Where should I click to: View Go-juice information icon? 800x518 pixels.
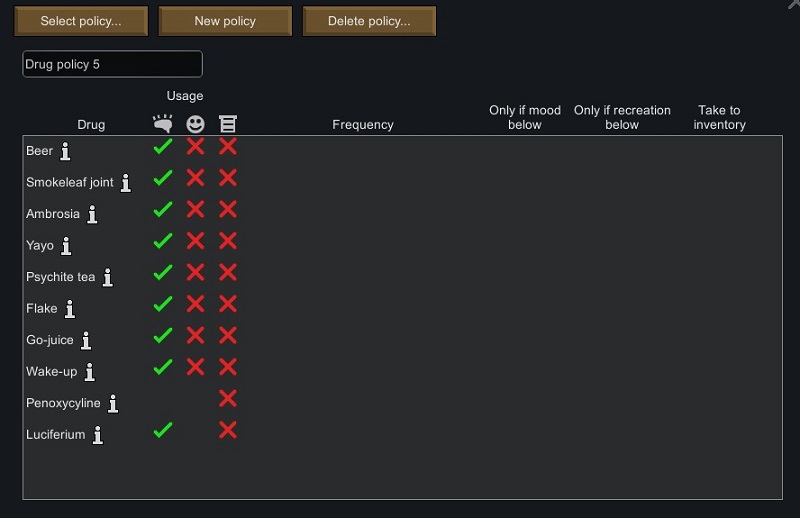(86, 340)
